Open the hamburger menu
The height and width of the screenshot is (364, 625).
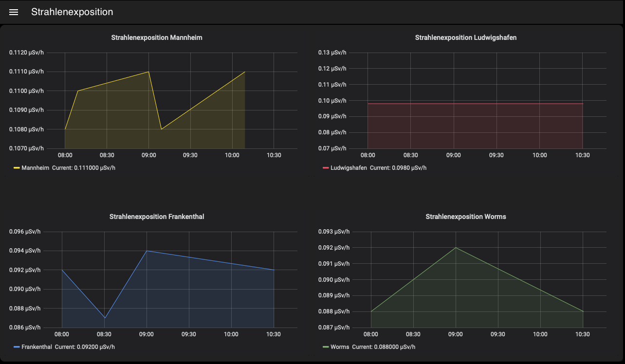click(14, 12)
